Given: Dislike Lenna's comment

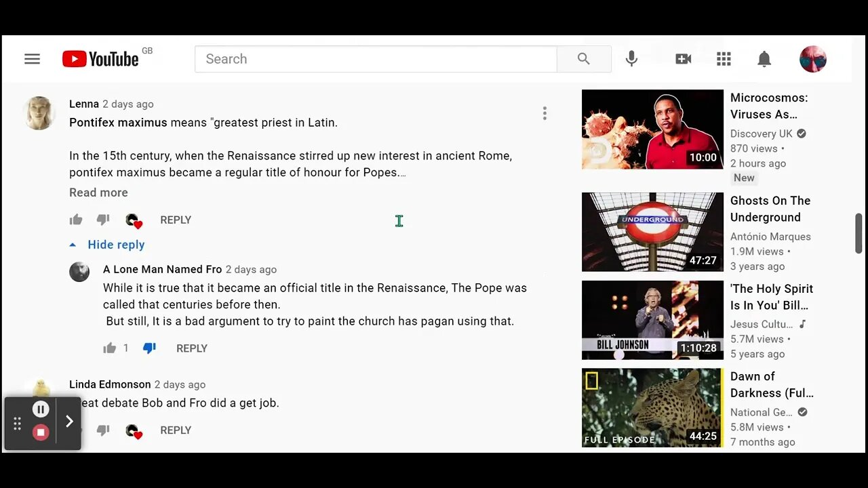Looking at the screenshot, I should 103,220.
